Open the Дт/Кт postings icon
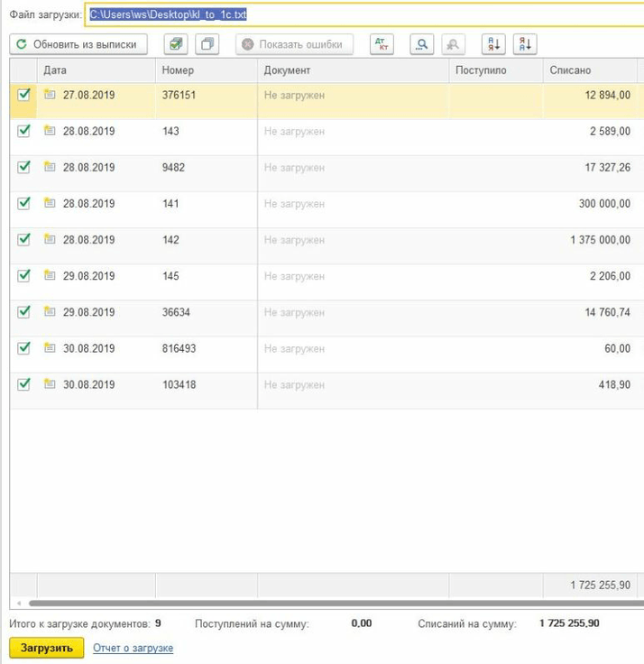This screenshot has width=644, height=664. 382,44
